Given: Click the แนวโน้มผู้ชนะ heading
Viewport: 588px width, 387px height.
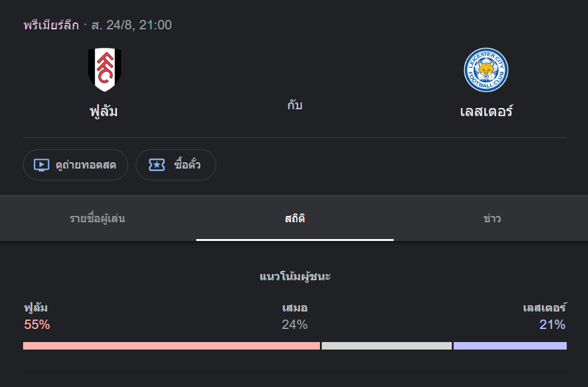Looking at the screenshot, I should 295,277.
